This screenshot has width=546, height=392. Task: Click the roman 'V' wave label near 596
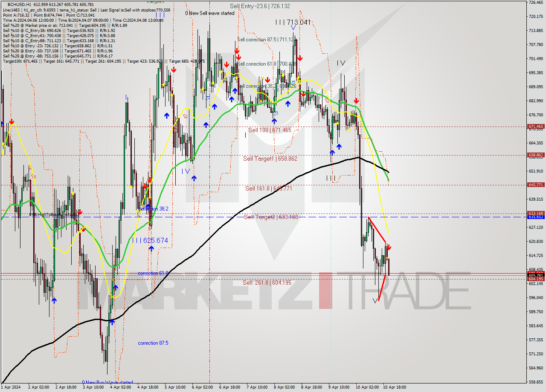pyautogui.click(x=375, y=301)
